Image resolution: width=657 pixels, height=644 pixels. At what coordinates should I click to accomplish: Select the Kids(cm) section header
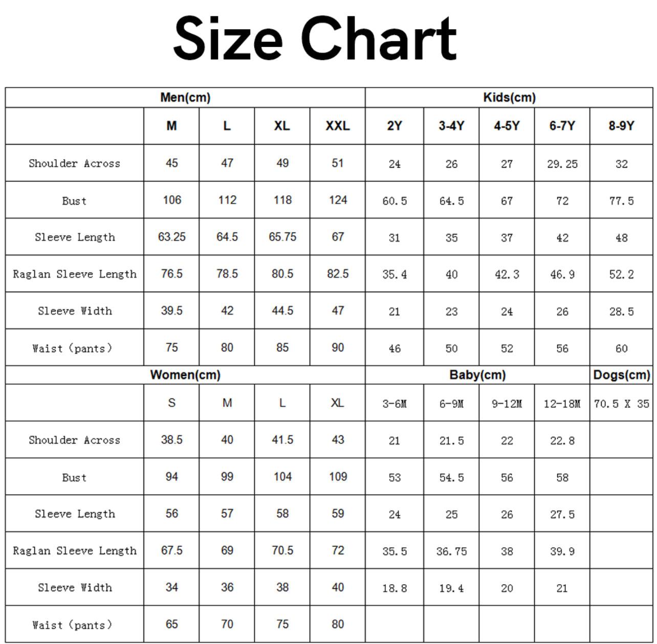509,97
